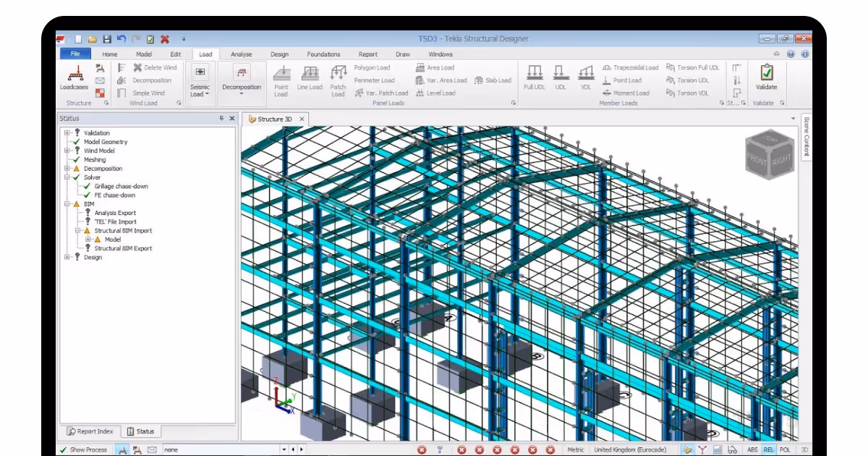The image size is (868, 456).
Task: Collapse the BIM tree node
Action: pyautogui.click(x=67, y=204)
